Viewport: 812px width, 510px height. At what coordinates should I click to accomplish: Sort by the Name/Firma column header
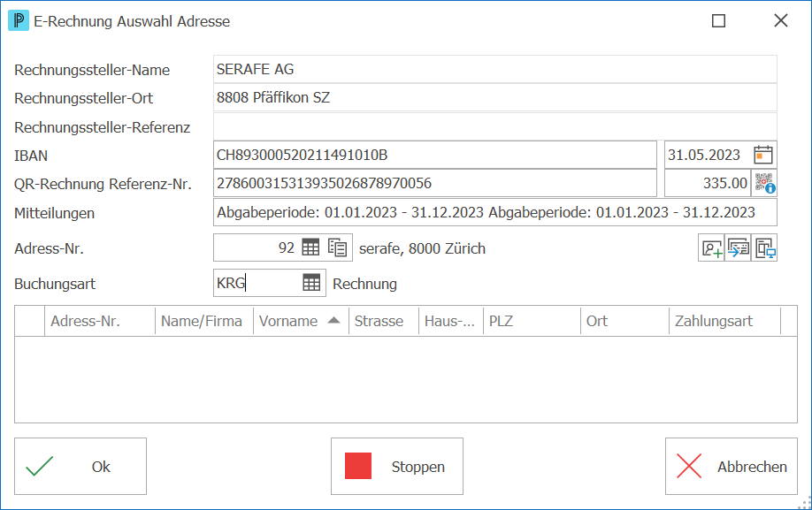point(204,321)
